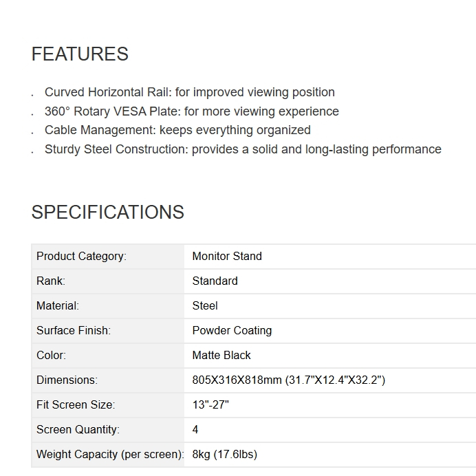Click the Rank label cell
Image resolution: width=476 pixels, height=476 pixels.
pyautogui.click(x=108, y=281)
